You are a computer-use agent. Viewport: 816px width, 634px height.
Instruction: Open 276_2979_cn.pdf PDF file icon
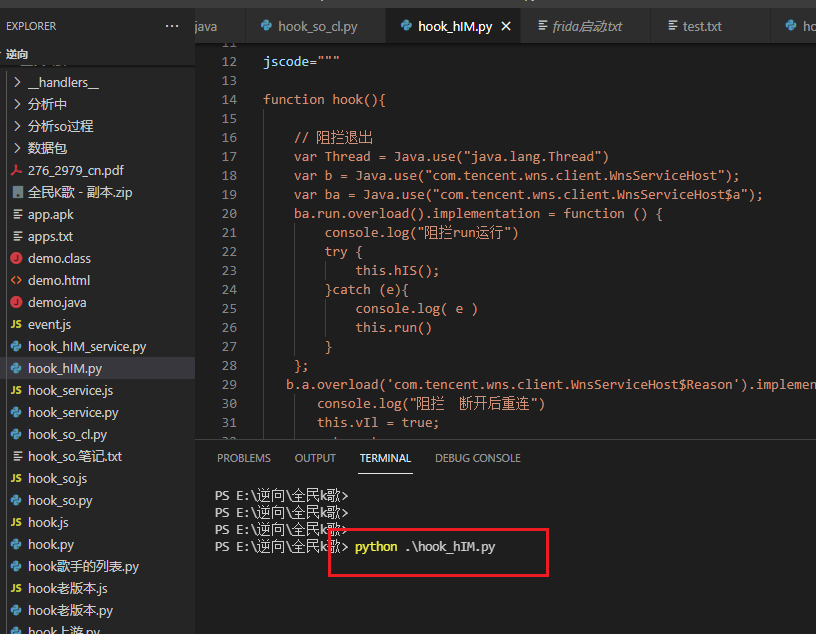click(x=17, y=170)
